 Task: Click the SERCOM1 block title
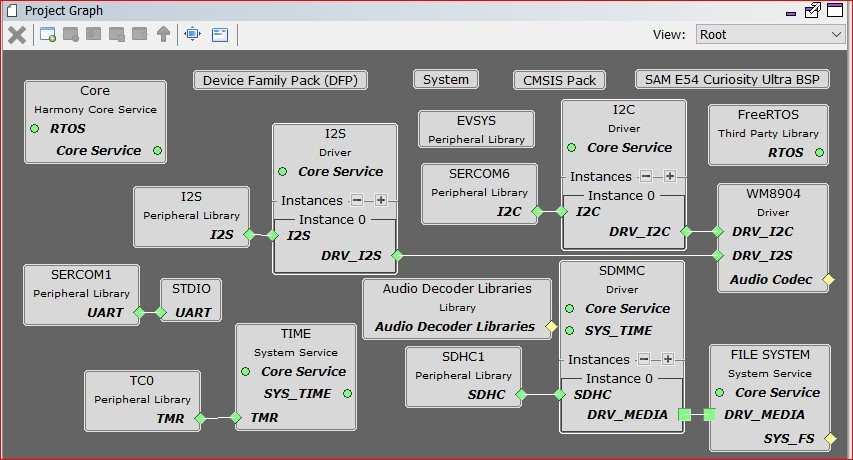[81, 275]
